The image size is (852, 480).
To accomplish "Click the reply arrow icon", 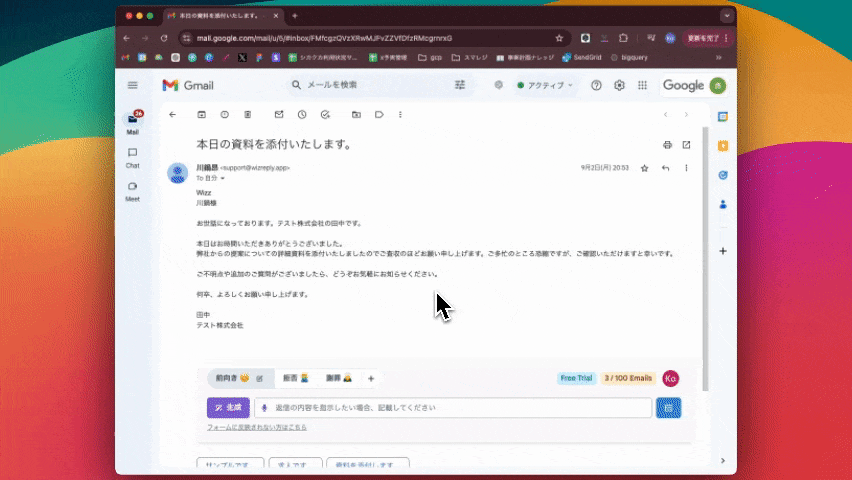I will (666, 168).
